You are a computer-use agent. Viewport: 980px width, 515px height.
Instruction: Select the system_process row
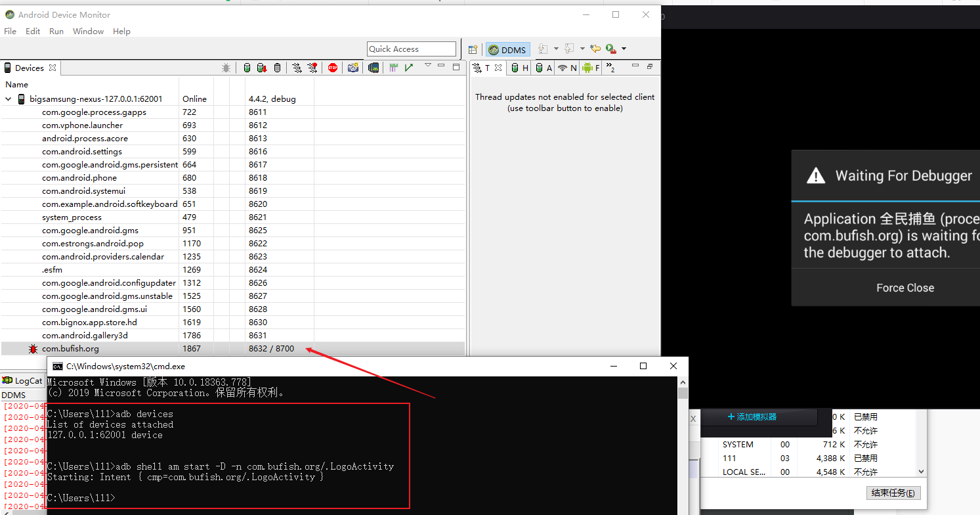(x=232, y=217)
